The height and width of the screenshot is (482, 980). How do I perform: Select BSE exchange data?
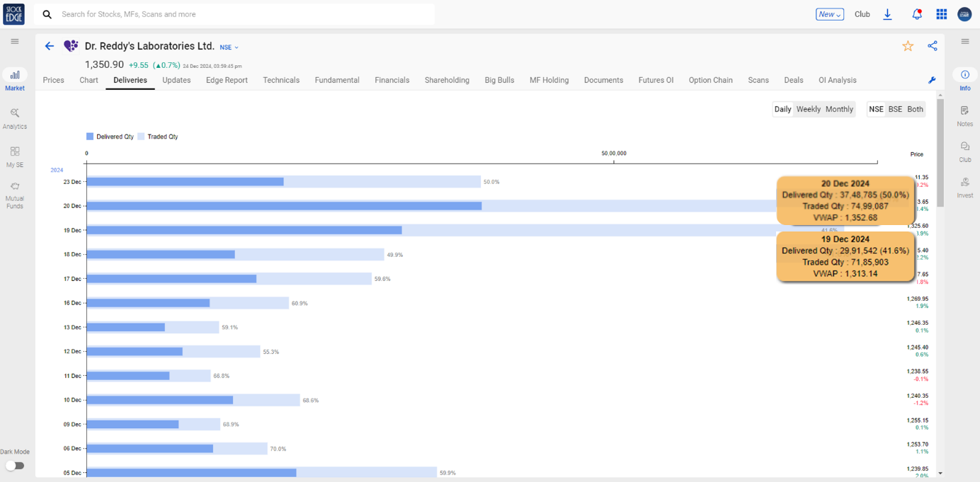895,109
